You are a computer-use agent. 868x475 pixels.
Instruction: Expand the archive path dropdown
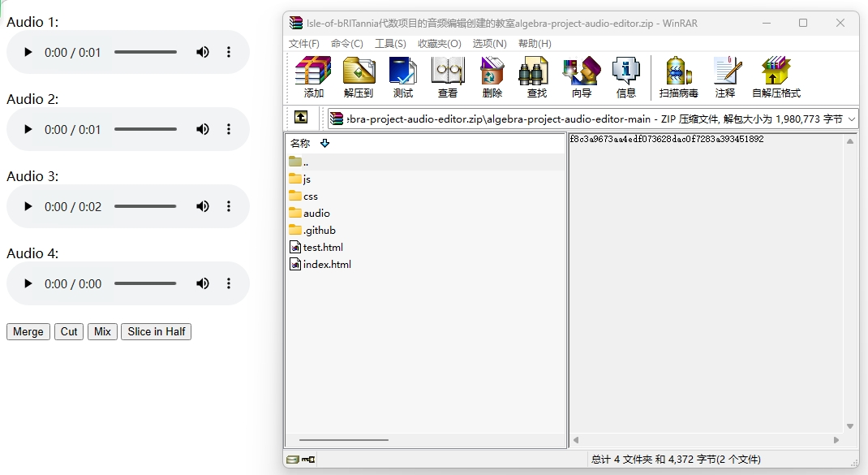[x=852, y=119]
